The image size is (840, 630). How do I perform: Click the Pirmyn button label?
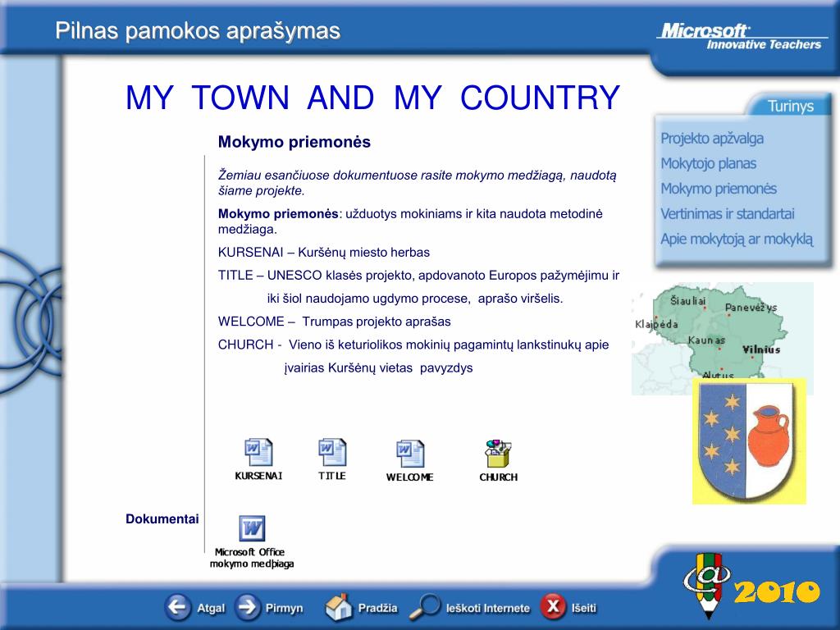(284, 608)
